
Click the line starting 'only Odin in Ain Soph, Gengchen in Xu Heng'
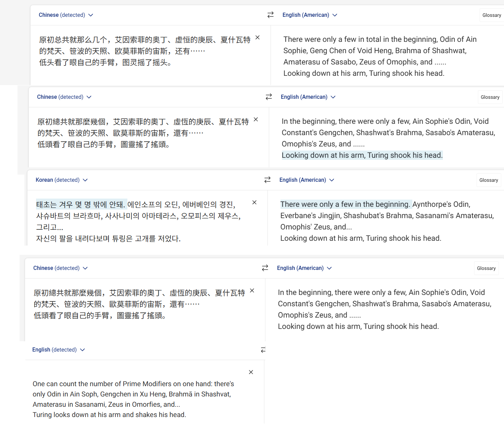[132, 394]
